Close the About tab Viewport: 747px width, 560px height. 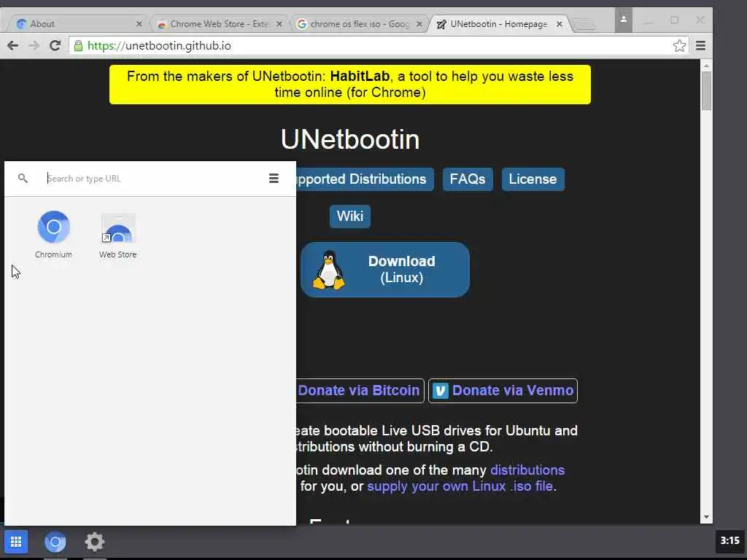pyautogui.click(x=139, y=24)
